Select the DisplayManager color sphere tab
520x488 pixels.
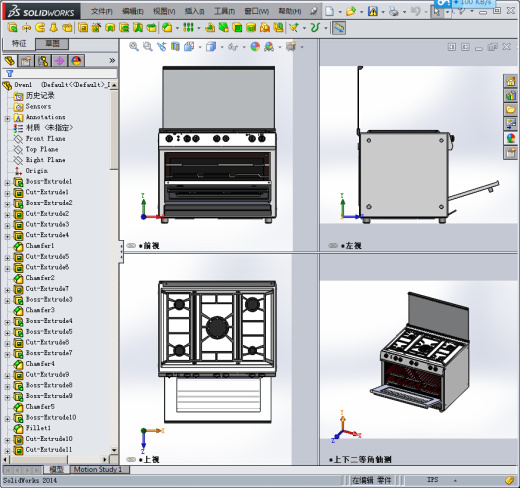click(76, 61)
